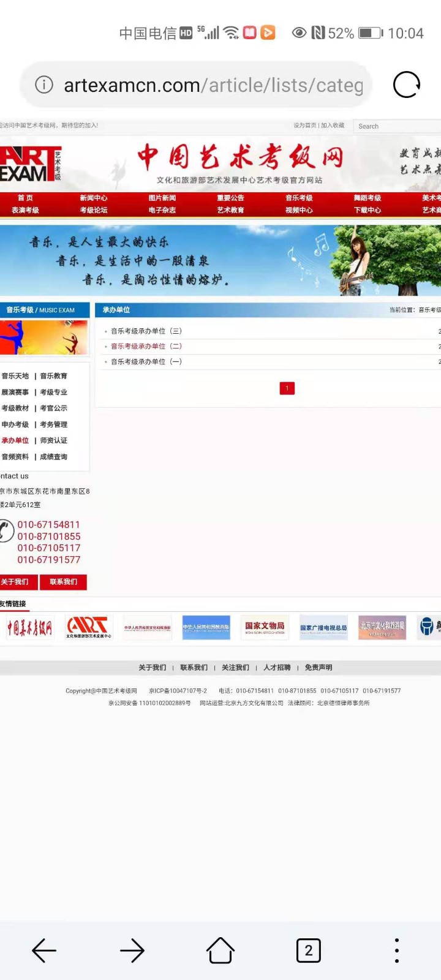Tap the music banner image
The height and width of the screenshot is (980, 441).
[x=221, y=260]
